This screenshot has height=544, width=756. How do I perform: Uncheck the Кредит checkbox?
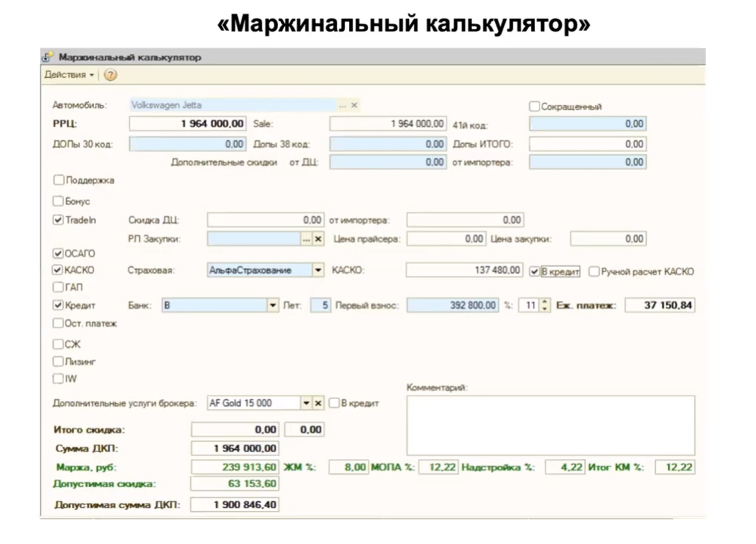pyautogui.click(x=58, y=305)
